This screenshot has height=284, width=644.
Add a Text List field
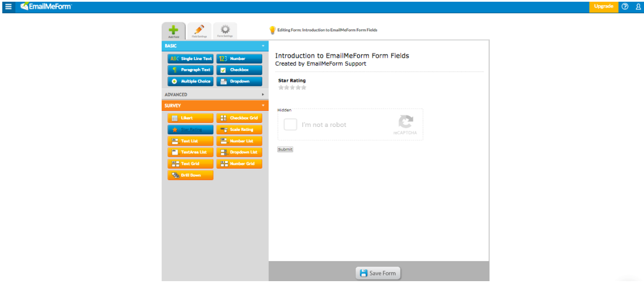point(191,141)
